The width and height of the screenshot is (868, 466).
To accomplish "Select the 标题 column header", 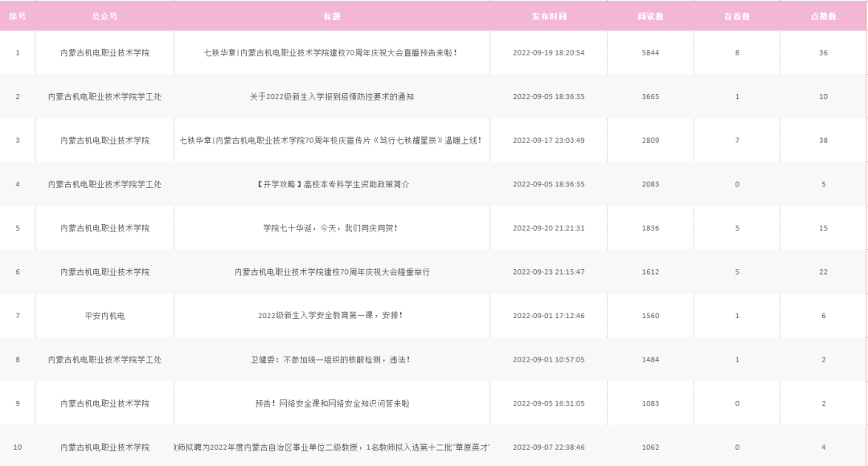I will pos(331,16).
